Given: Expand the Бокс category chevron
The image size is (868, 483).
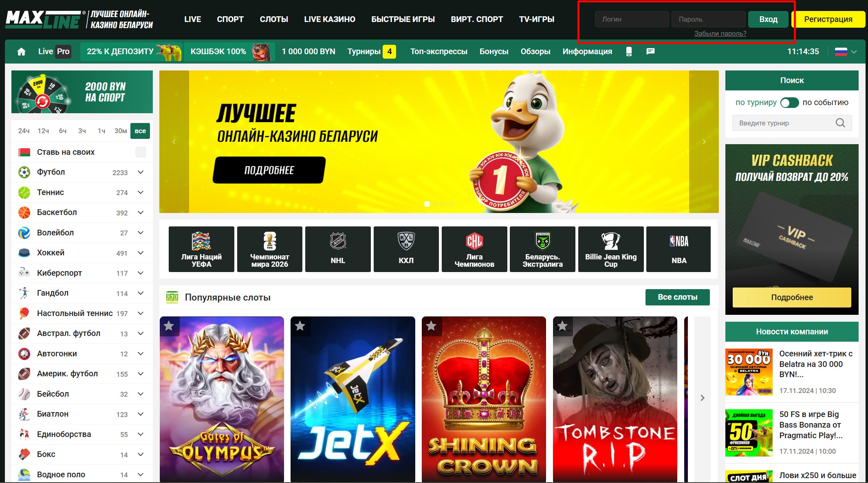Looking at the screenshot, I should click(x=141, y=454).
